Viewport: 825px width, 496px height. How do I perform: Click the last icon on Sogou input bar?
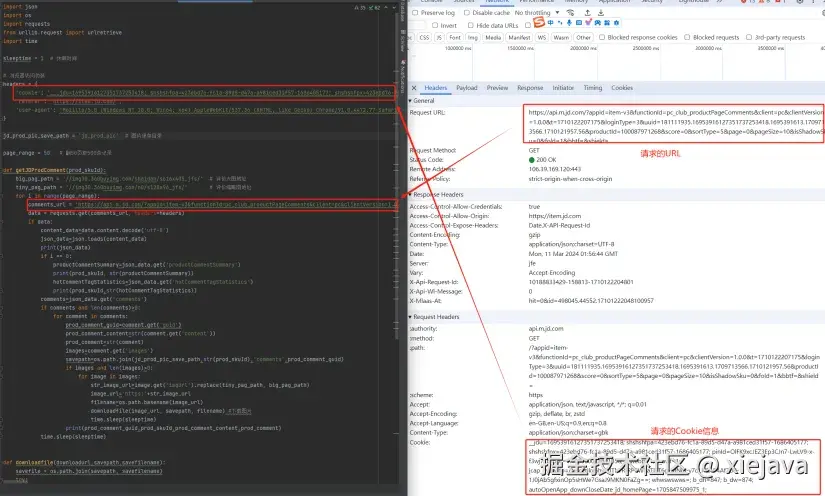616,23
